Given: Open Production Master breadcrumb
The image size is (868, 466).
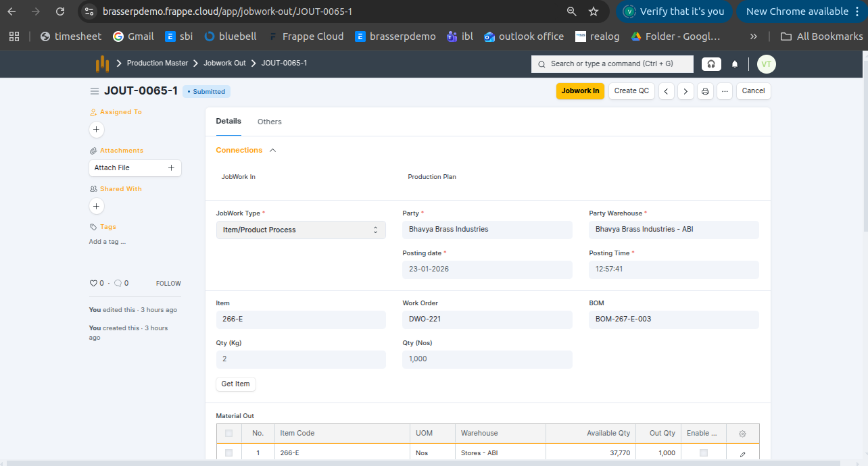Looking at the screenshot, I should (158, 63).
